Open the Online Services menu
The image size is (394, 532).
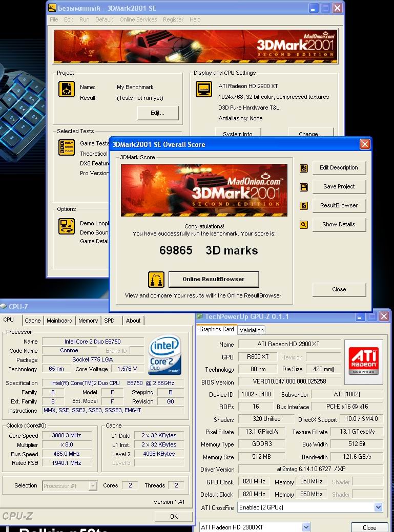click(x=138, y=19)
